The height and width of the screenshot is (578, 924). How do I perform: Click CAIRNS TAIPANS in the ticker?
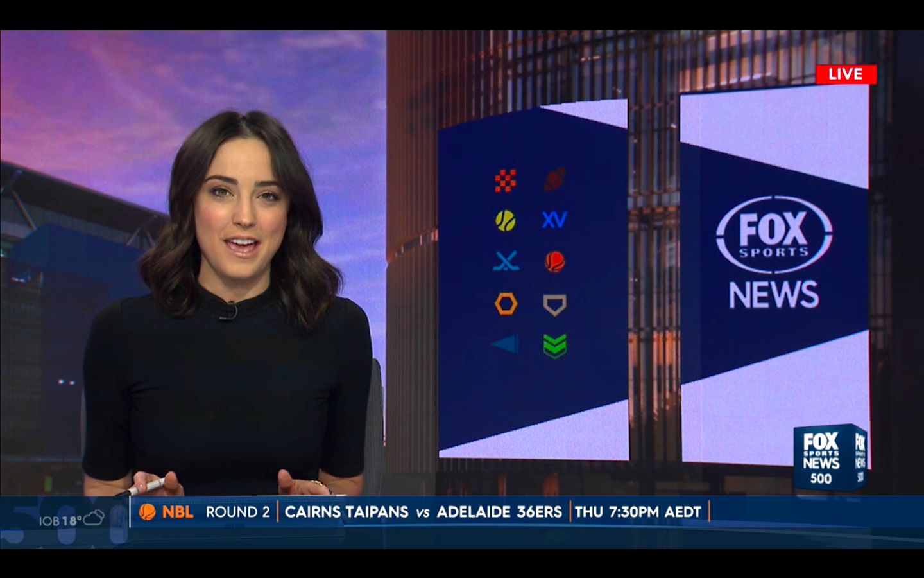click(346, 512)
